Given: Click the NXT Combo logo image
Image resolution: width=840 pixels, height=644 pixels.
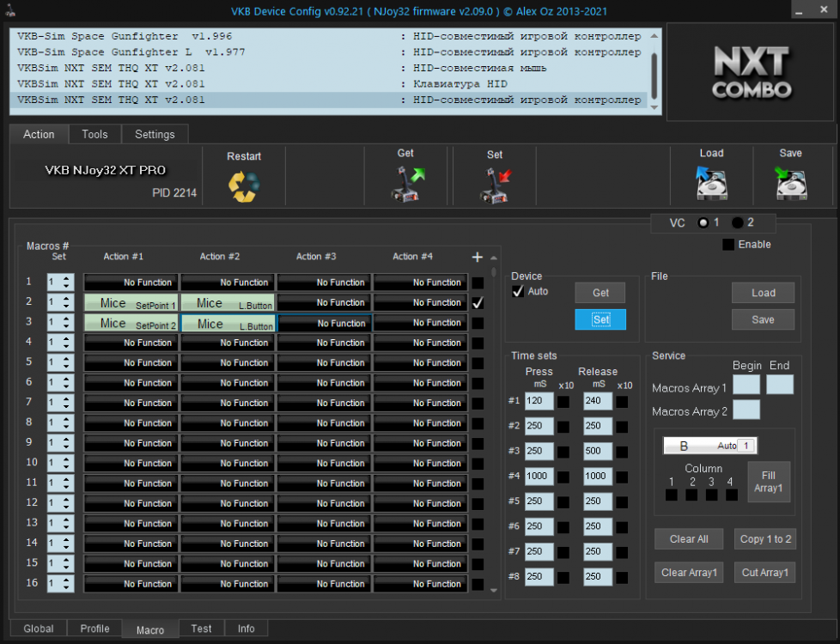Looking at the screenshot, I should point(752,72).
